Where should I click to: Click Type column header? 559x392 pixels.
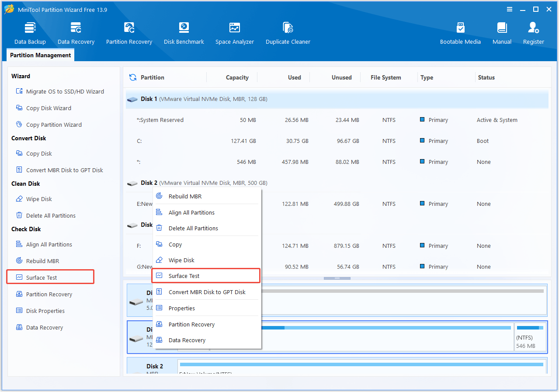point(427,77)
